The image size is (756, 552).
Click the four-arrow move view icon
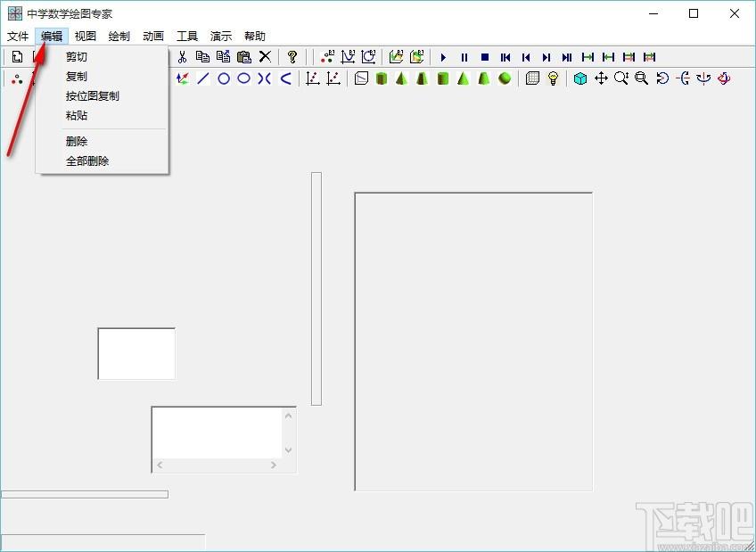click(x=601, y=78)
